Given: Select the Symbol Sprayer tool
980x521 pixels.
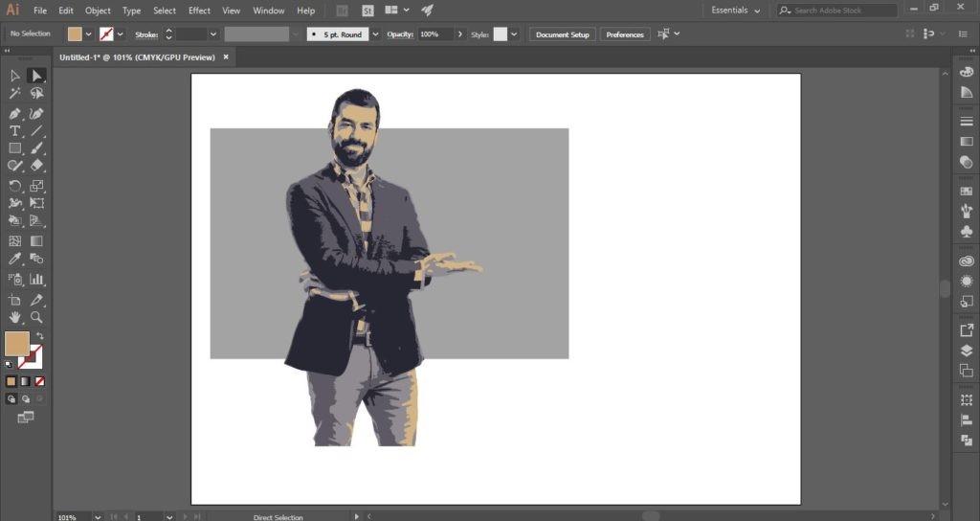Looking at the screenshot, I should 15,279.
